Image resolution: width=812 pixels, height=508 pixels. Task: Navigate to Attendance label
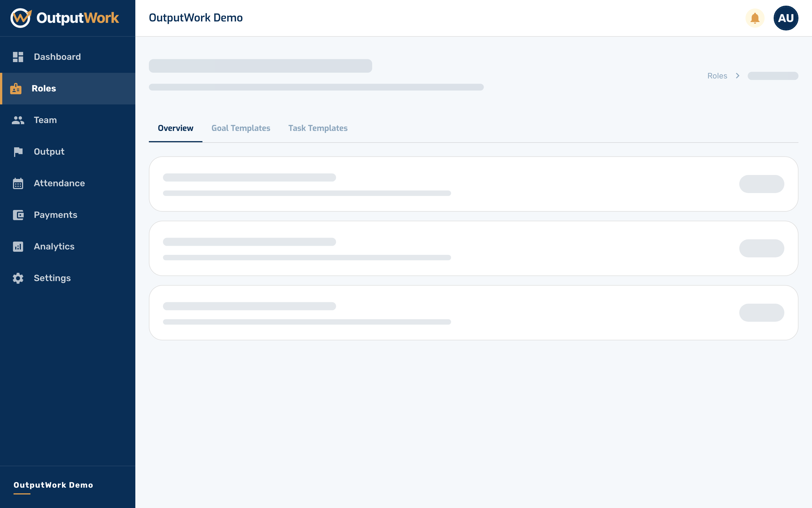(59, 183)
